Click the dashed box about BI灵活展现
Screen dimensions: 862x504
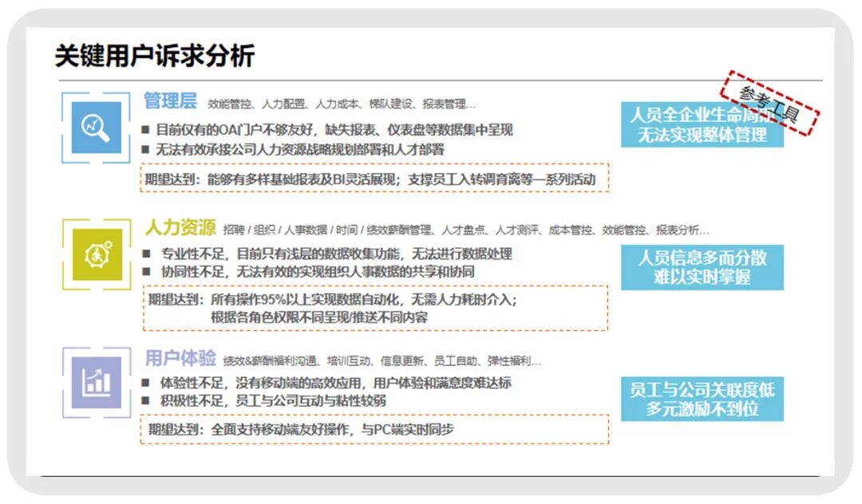point(374,178)
